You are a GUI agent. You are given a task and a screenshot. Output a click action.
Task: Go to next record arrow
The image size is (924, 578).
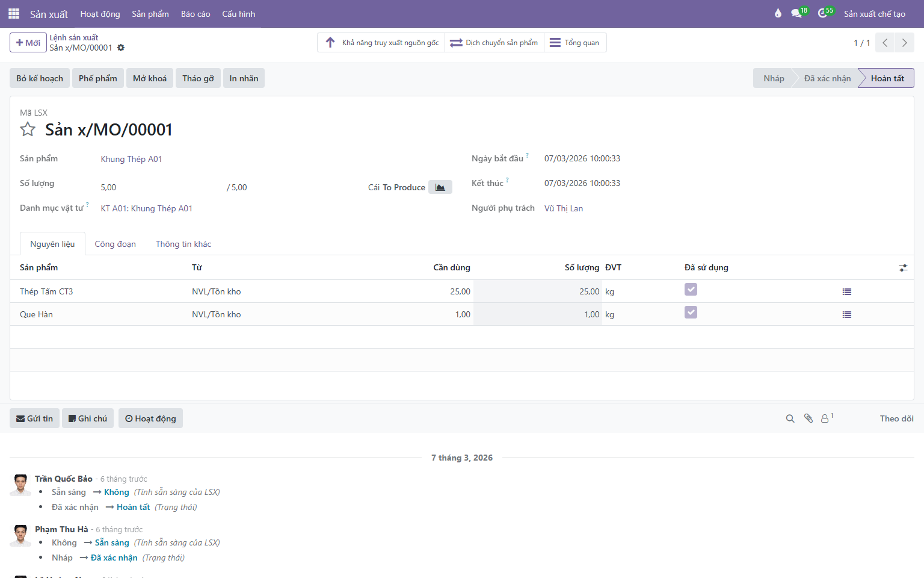coord(904,43)
